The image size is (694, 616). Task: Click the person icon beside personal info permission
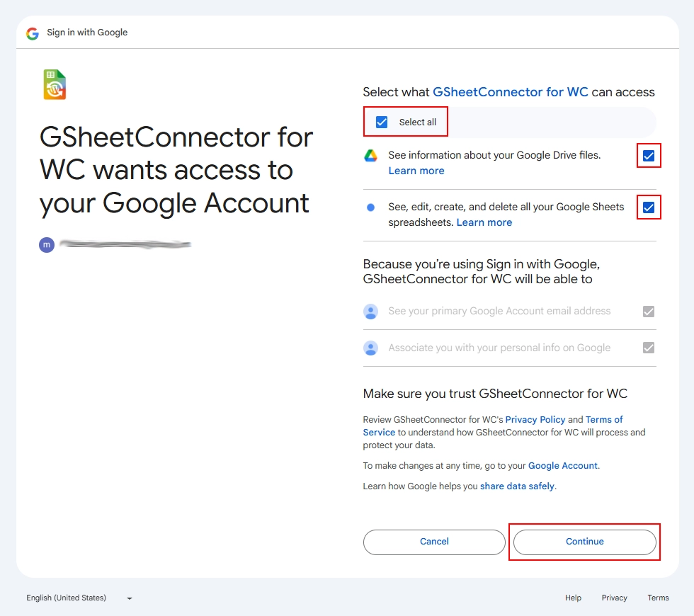click(x=370, y=348)
